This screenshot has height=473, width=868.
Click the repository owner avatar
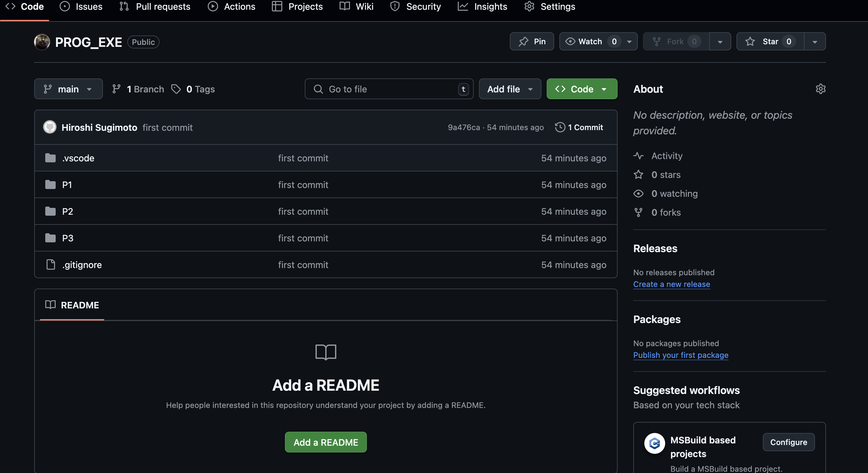(x=42, y=42)
